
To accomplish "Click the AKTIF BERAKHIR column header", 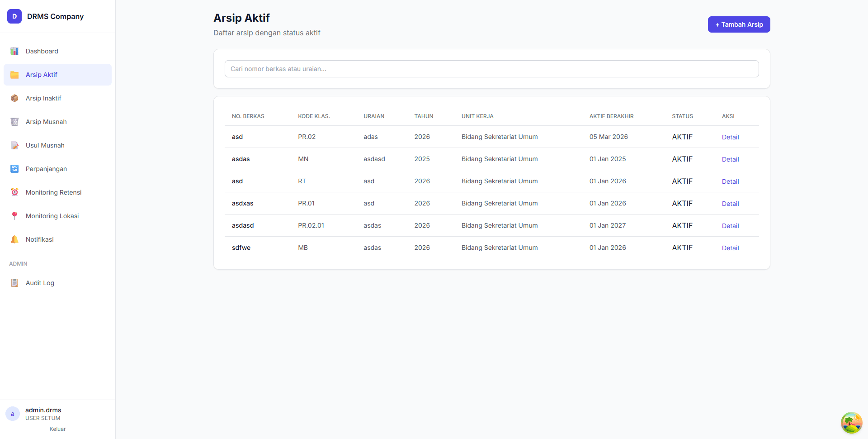I will (611, 116).
